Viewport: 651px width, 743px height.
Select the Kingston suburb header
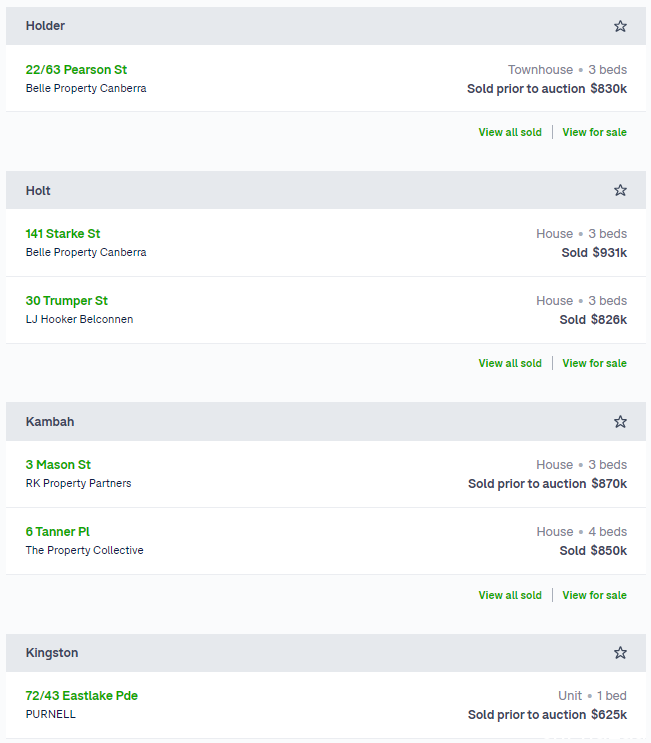[326, 652]
